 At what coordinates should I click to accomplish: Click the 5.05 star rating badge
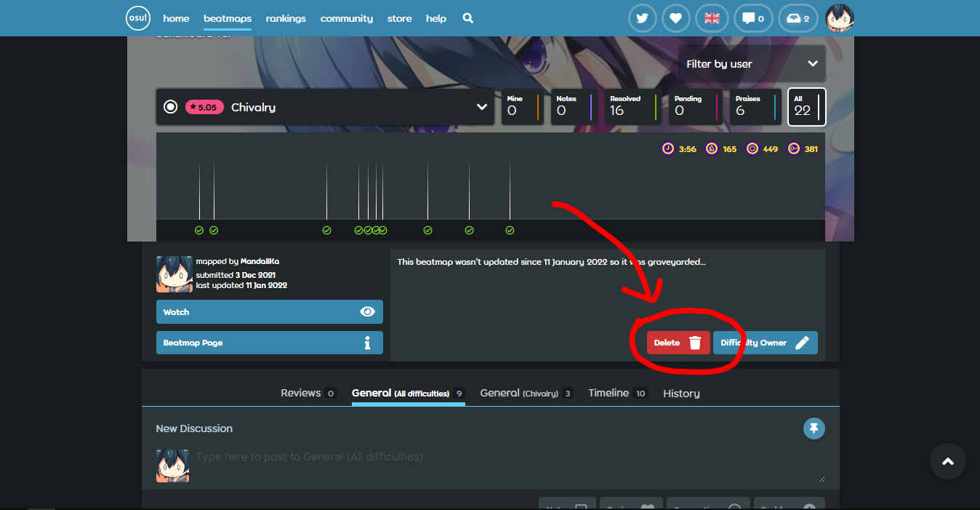pos(204,107)
